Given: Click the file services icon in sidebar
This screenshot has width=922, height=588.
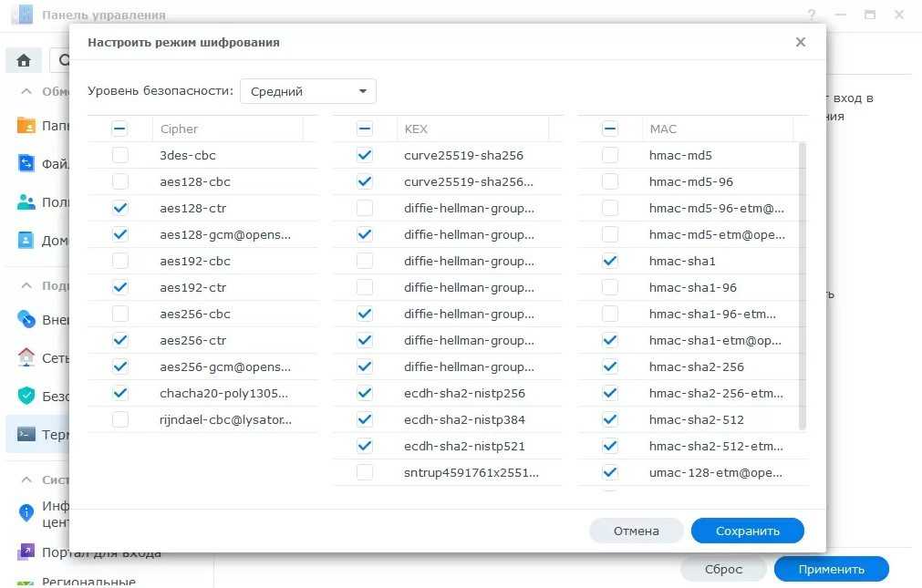Looking at the screenshot, I should pos(26,164).
